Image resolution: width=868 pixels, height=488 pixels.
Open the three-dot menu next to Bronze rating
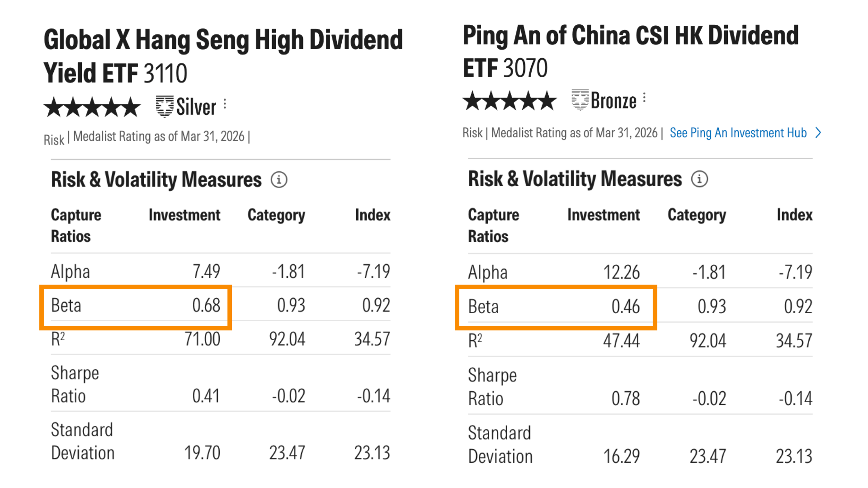[x=644, y=98]
